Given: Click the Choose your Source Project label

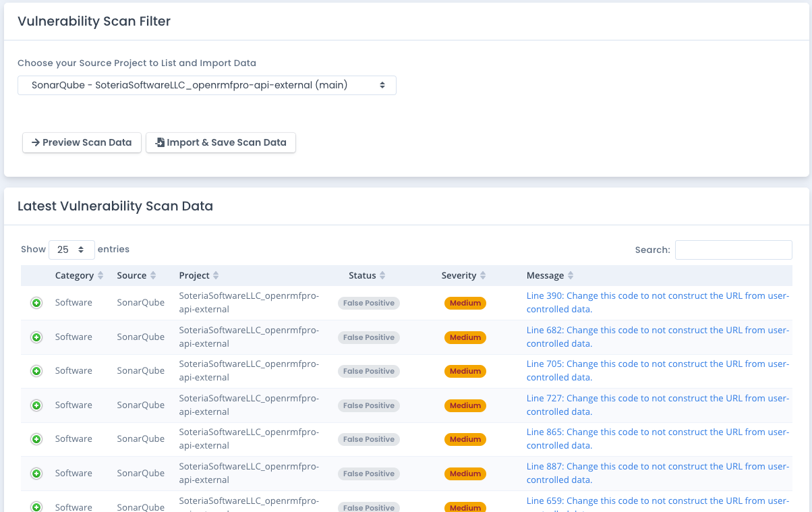Looking at the screenshot, I should (137, 63).
